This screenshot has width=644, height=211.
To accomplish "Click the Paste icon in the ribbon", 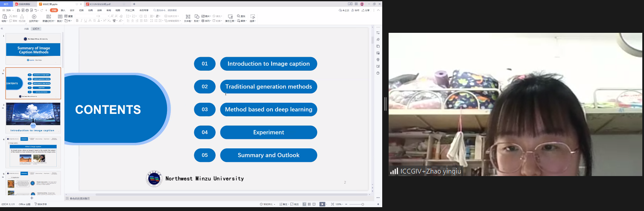I will pyautogui.click(x=5, y=16).
